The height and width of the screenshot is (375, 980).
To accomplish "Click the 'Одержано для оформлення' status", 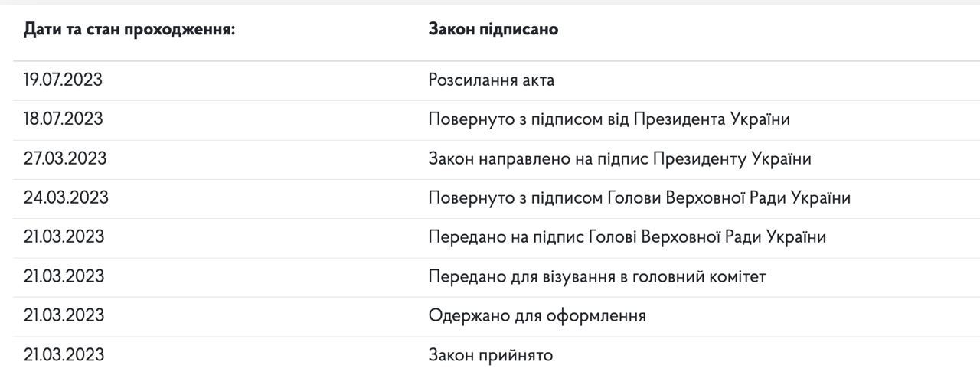I will (537, 315).
